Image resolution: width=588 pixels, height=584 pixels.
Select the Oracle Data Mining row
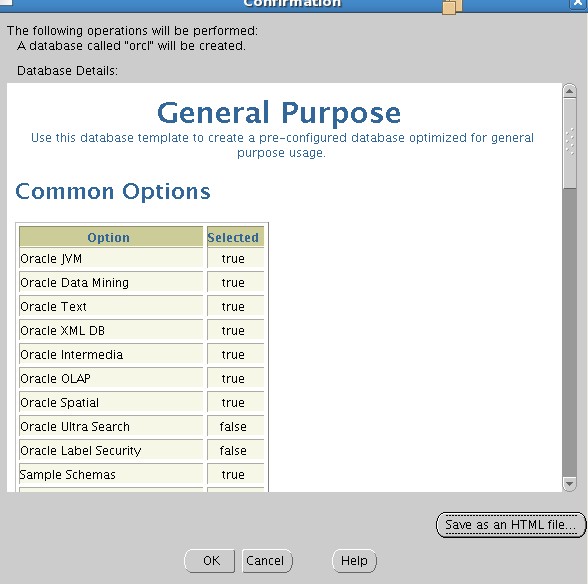pos(142,282)
